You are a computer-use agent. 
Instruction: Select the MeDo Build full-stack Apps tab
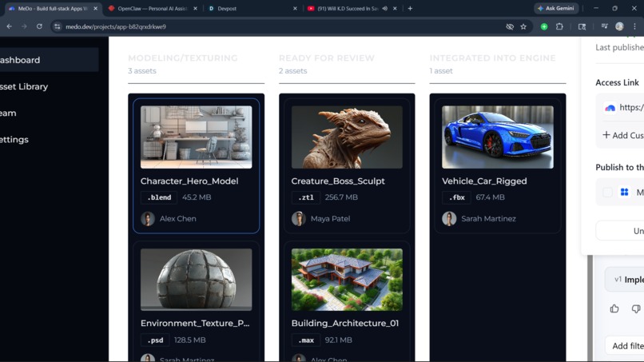point(53,8)
